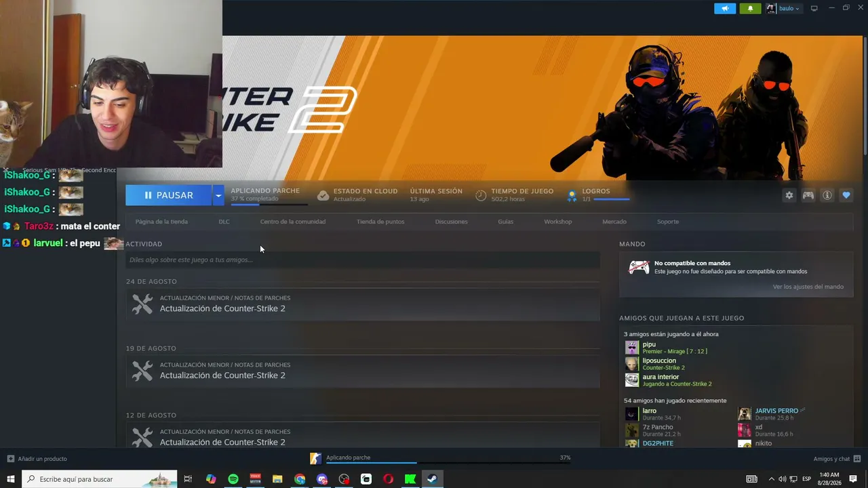The image size is (868, 488).
Task: Open Spotify from the taskbar
Action: pyautogui.click(x=233, y=479)
